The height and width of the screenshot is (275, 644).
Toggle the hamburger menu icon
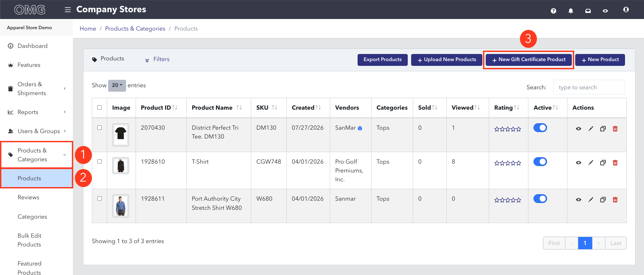[68, 10]
